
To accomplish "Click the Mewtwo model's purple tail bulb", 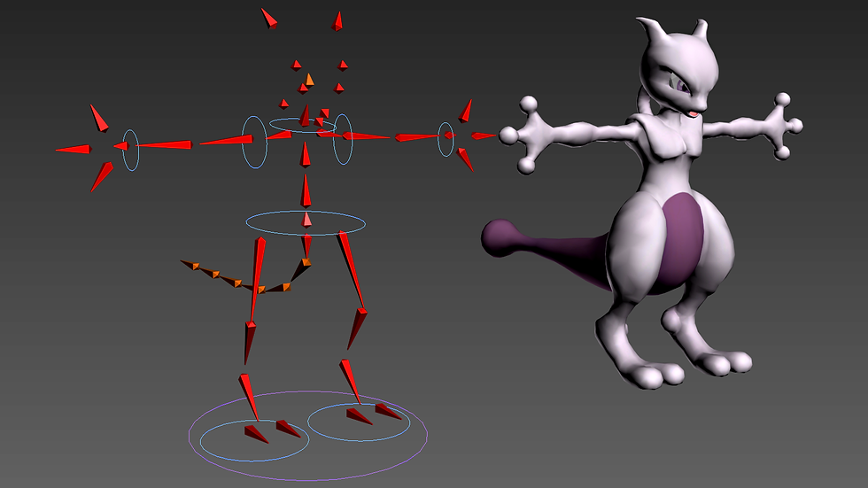I will [x=500, y=236].
